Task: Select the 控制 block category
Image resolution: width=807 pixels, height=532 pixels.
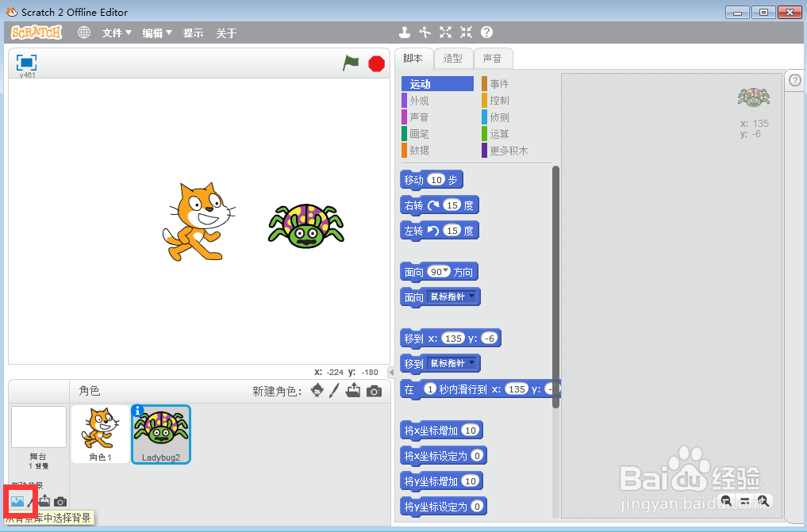Action: click(x=517, y=100)
